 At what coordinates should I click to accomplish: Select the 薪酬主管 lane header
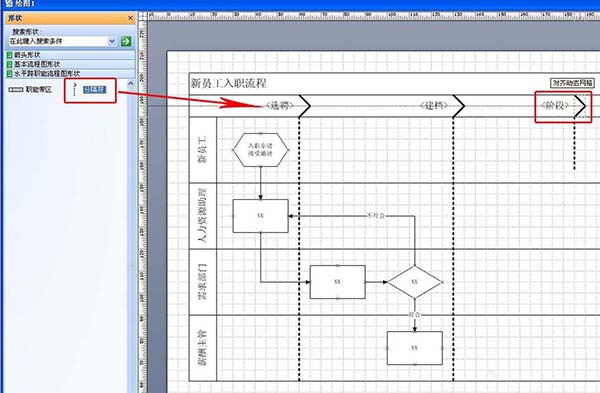pyautogui.click(x=203, y=348)
